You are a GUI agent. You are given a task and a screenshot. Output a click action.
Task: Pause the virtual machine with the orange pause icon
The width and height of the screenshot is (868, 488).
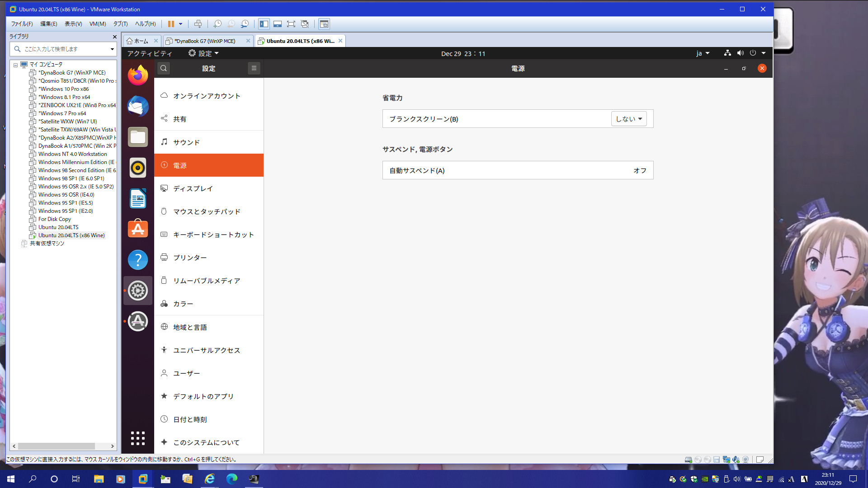point(171,24)
